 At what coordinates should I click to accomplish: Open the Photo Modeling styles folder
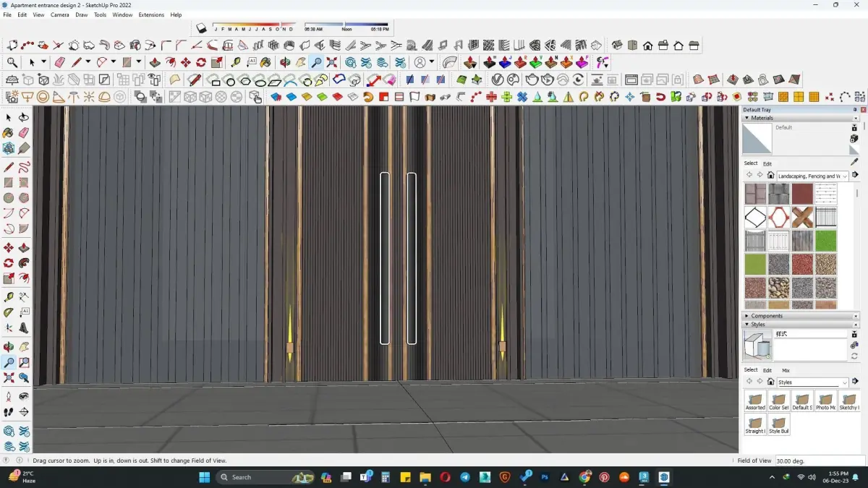click(x=825, y=402)
